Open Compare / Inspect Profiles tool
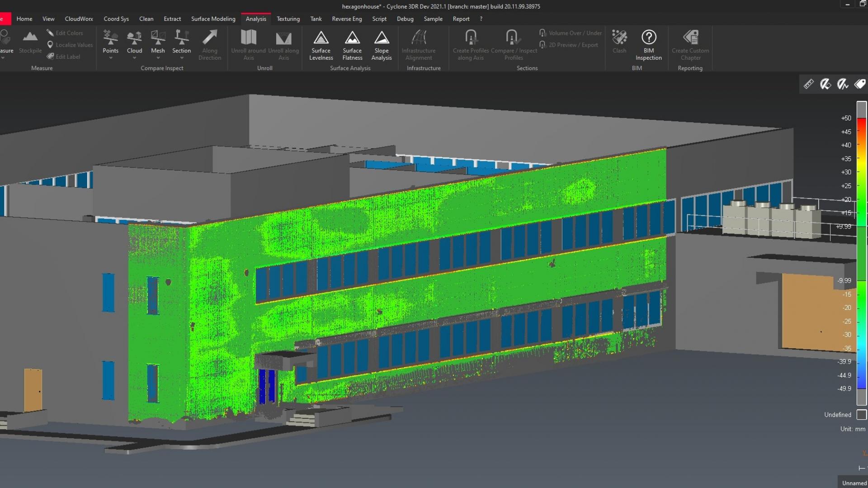This screenshot has width=868, height=488. coord(514,45)
